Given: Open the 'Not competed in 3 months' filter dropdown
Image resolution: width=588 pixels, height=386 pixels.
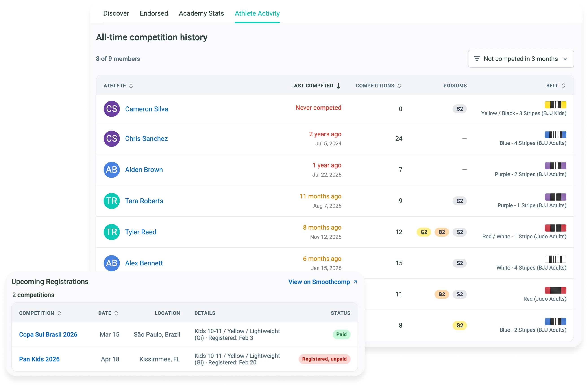Looking at the screenshot, I should tap(520, 59).
